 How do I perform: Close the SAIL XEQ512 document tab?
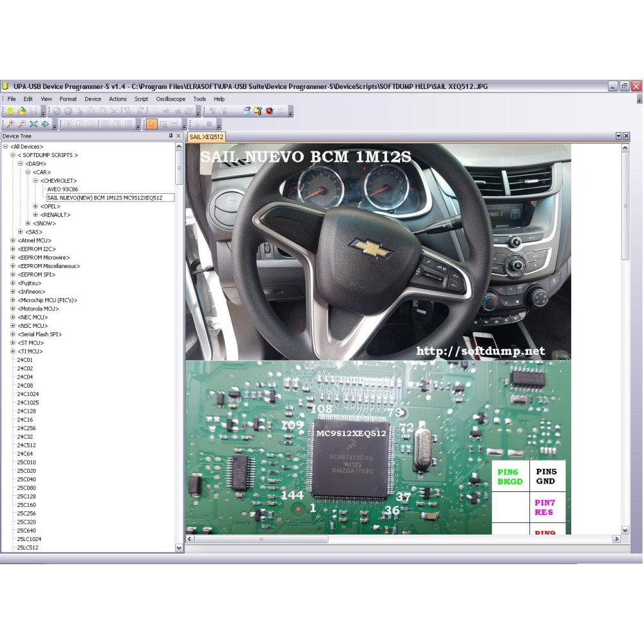tap(627, 136)
